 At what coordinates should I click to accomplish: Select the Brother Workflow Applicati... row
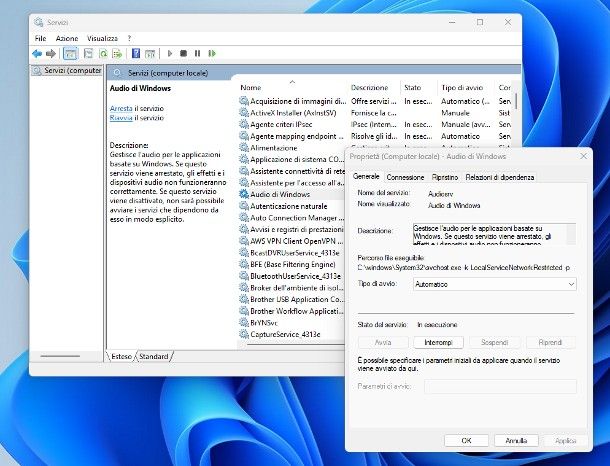[x=291, y=311]
